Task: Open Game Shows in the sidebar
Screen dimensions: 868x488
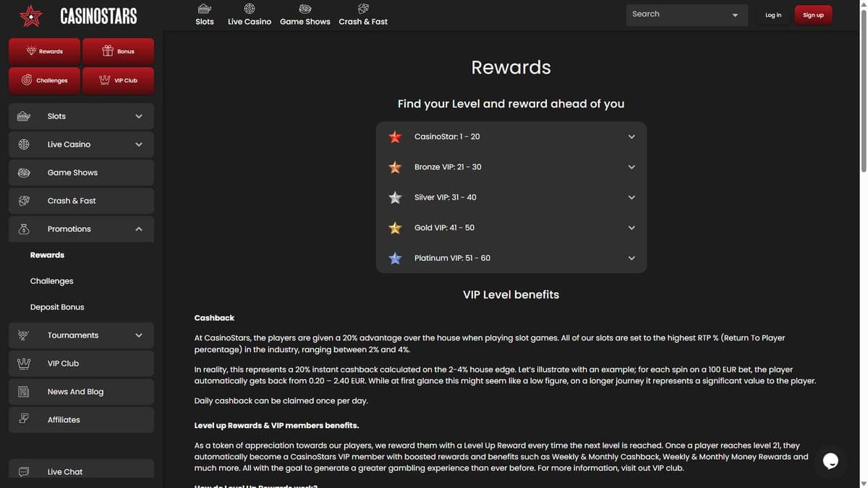Action: (x=81, y=172)
